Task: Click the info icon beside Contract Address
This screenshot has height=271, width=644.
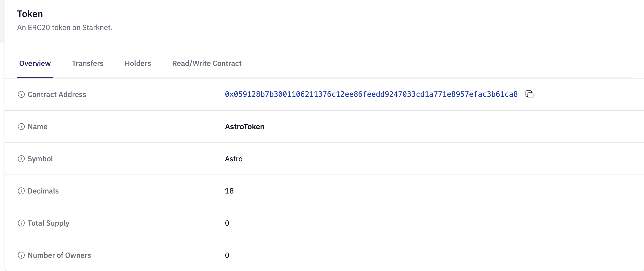Action: pos(21,94)
